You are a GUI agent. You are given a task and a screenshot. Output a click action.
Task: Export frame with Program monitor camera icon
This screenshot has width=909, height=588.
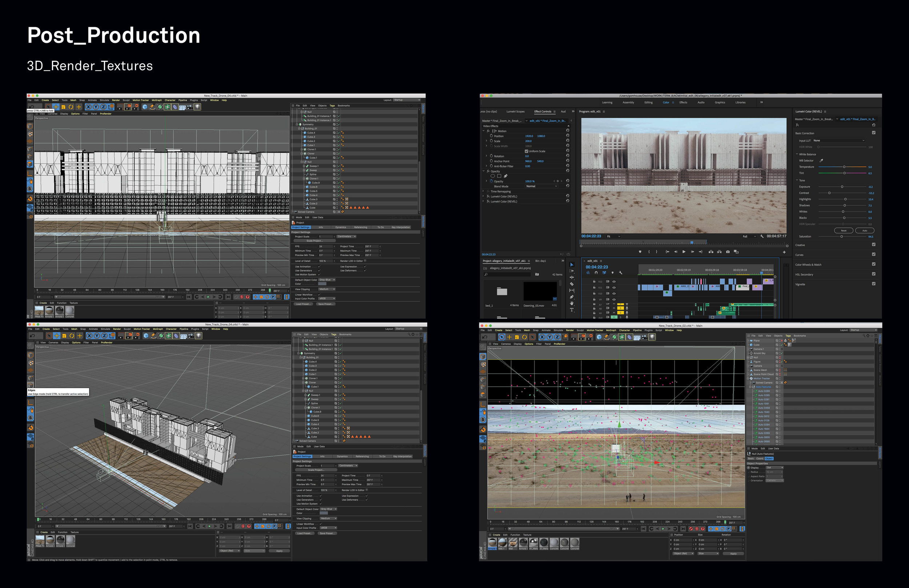tap(728, 251)
